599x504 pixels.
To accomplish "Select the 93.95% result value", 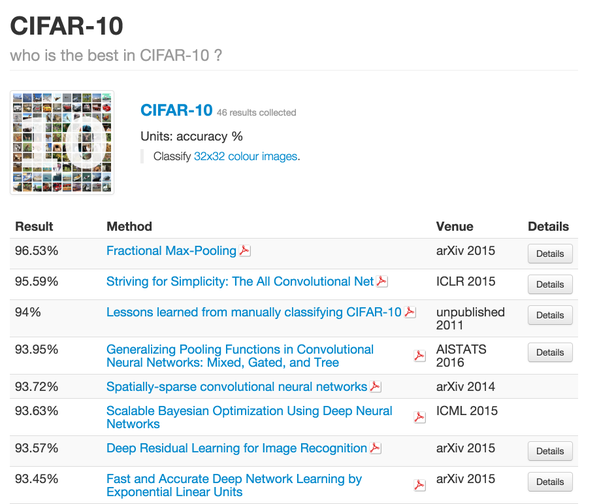I will (x=37, y=349).
